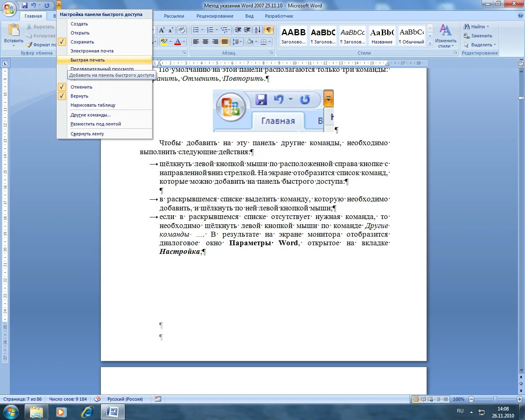Click Число слов word count in status bar

click(x=68, y=399)
